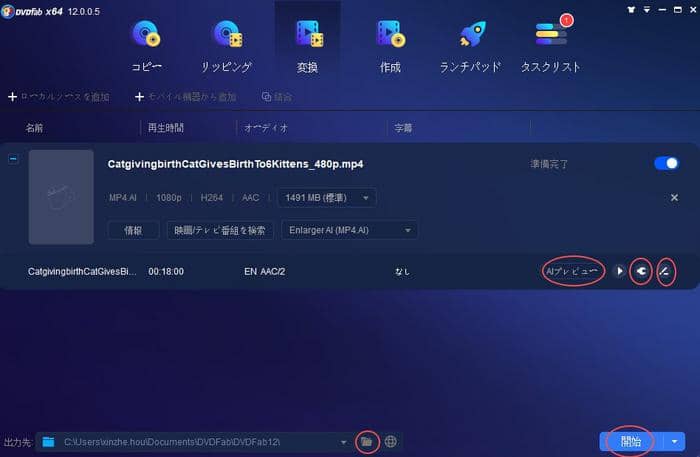Image resolution: width=700 pixels, height=457 pixels.
Task: Open the Enlarger AI (MP4.AI) profile dropdown
Action: [350, 230]
